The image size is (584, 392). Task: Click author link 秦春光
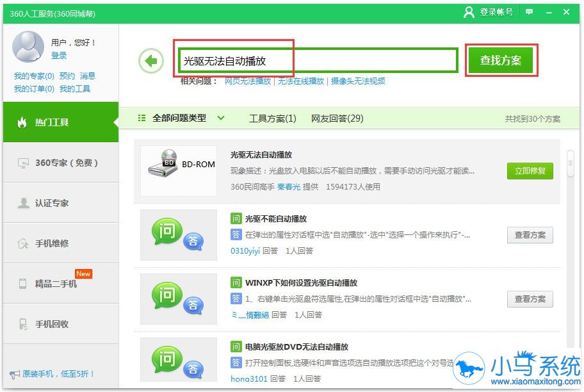(289, 186)
